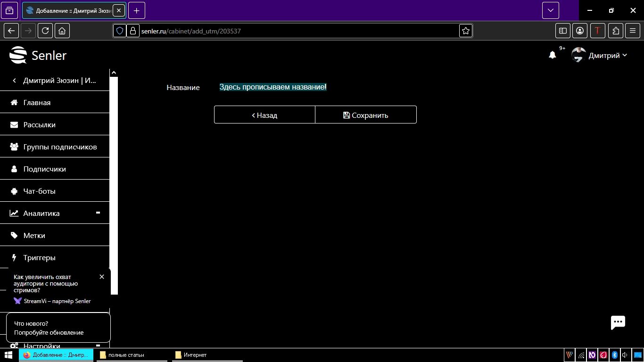Viewport: 644px width, 362px height.
Task: Open Firefox View in tab bar
Action: click(9, 10)
